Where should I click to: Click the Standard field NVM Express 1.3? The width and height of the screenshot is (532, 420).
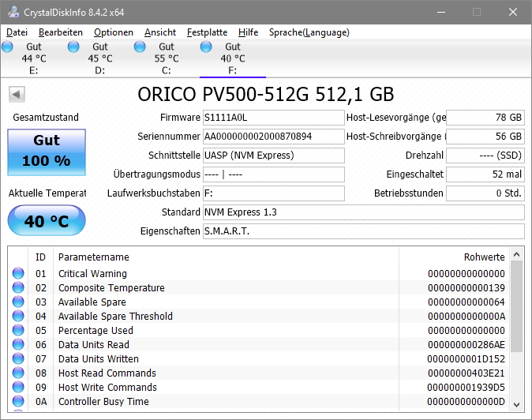click(x=364, y=212)
